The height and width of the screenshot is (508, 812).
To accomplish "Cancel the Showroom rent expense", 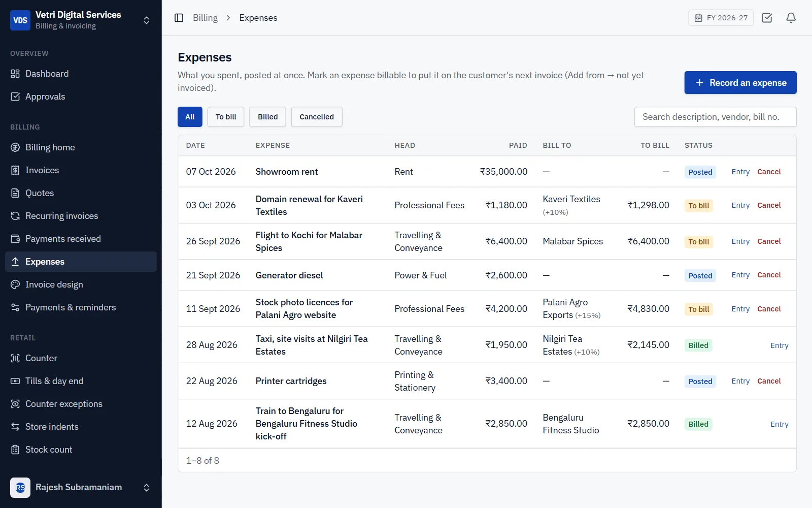I will pyautogui.click(x=769, y=172).
